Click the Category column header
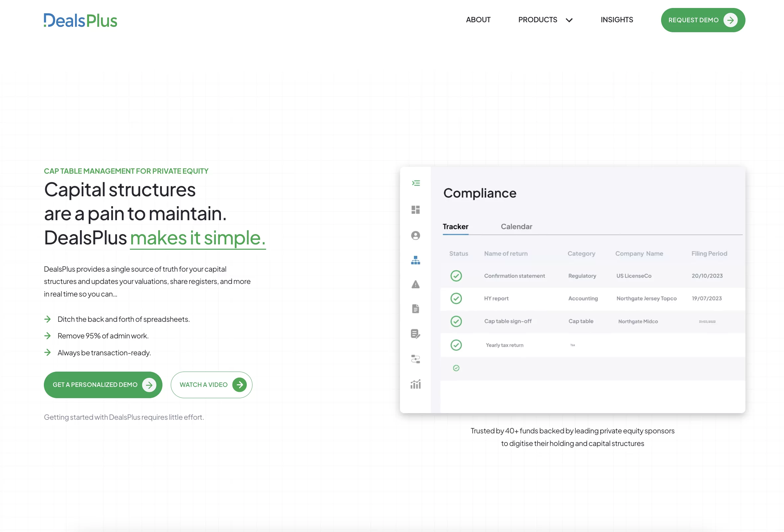 point(581,253)
